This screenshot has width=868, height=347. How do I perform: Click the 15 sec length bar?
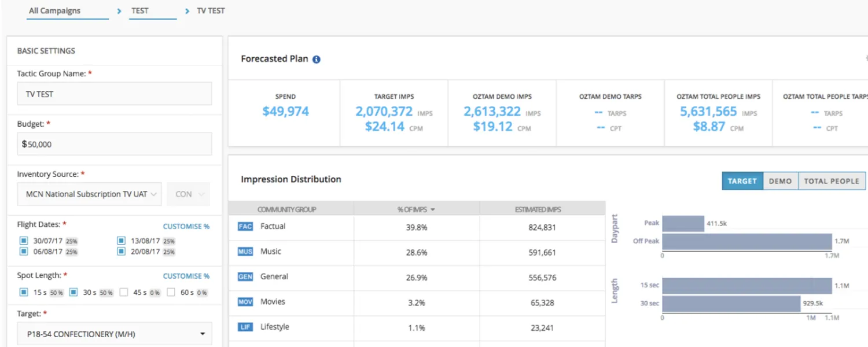747,286
